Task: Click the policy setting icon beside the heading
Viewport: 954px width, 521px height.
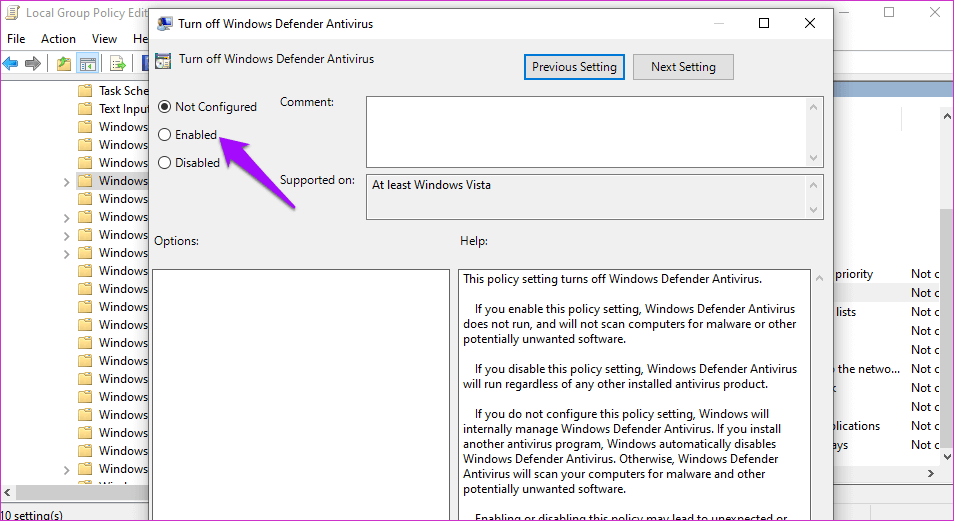Action: [x=163, y=60]
